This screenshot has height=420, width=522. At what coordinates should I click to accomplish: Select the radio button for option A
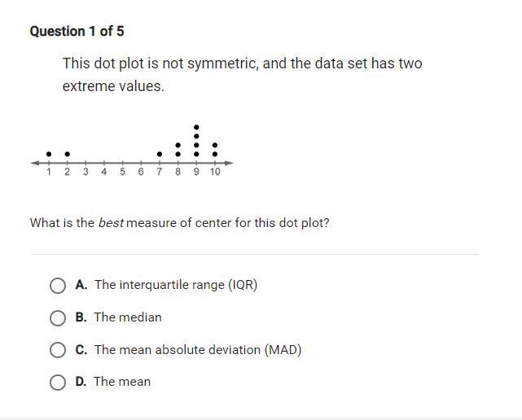(x=58, y=286)
